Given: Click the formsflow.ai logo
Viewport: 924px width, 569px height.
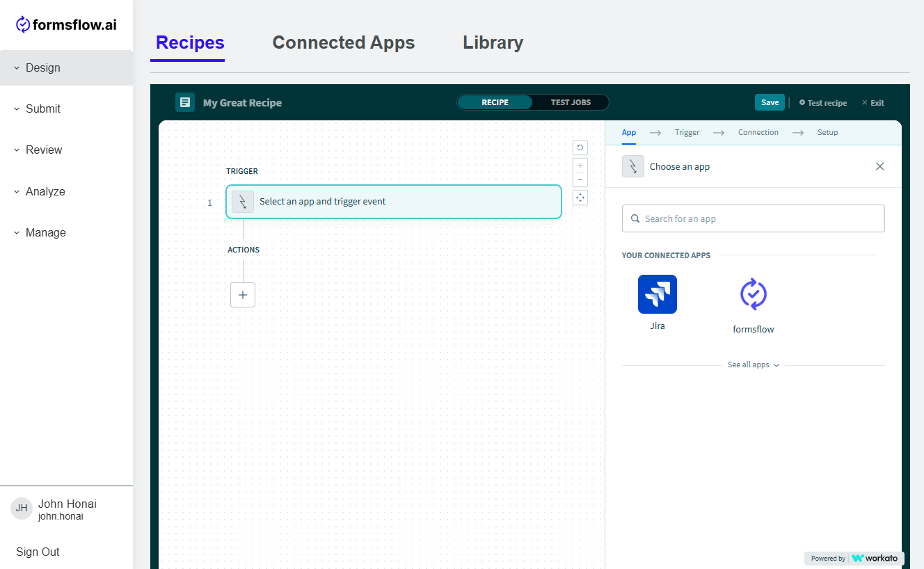Looking at the screenshot, I should tap(66, 25).
